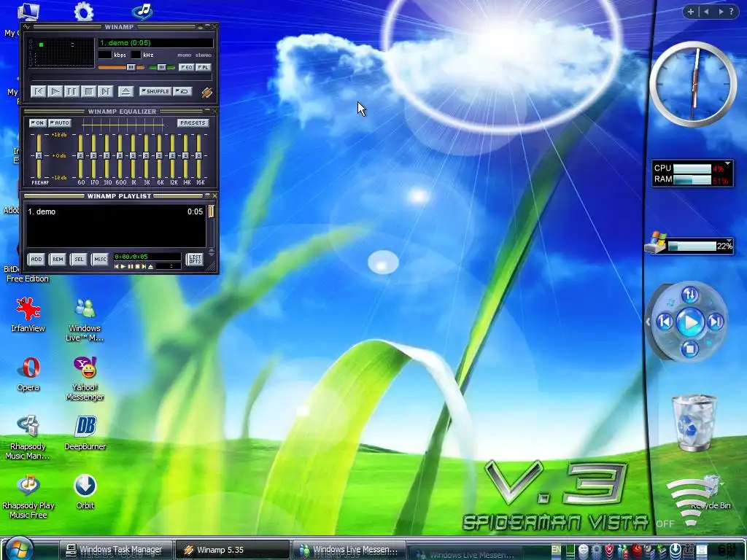Click the Windows Start orb
Screen dimensions: 747x560
click(x=20, y=549)
